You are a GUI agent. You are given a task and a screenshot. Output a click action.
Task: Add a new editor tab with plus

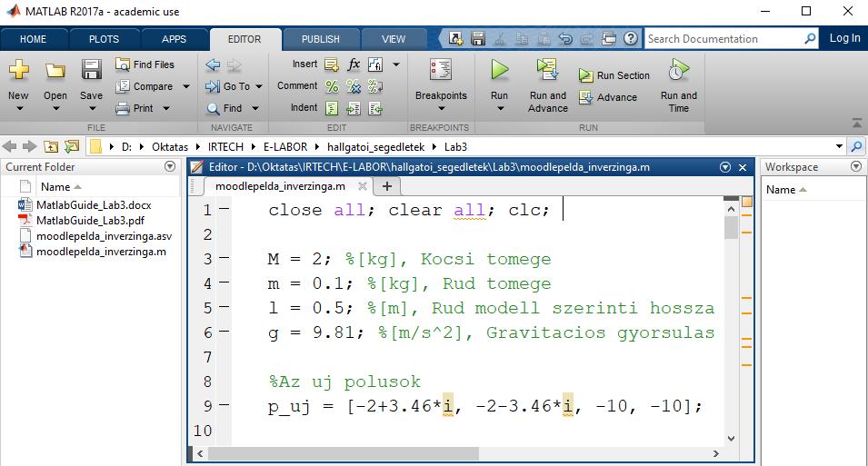[387, 186]
